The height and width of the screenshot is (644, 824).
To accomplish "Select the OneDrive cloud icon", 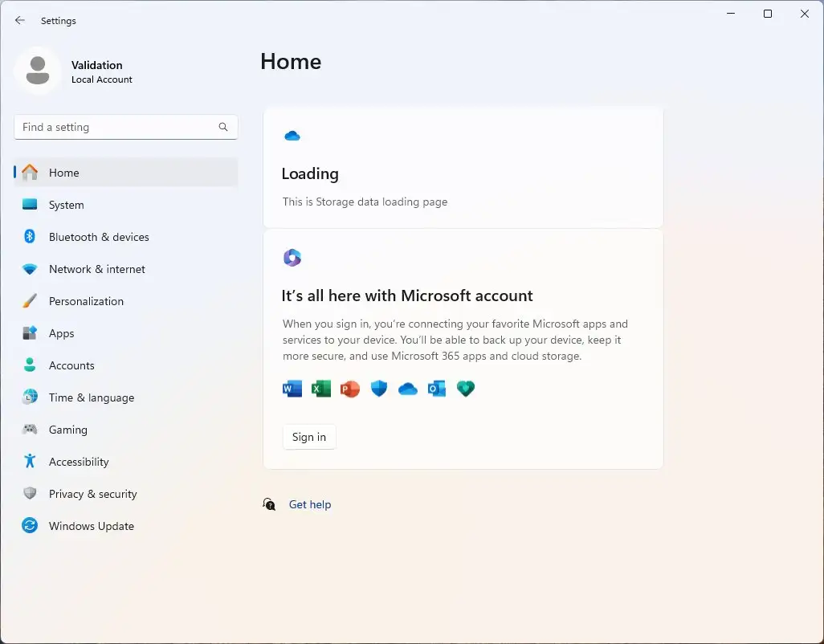I will click(407, 389).
